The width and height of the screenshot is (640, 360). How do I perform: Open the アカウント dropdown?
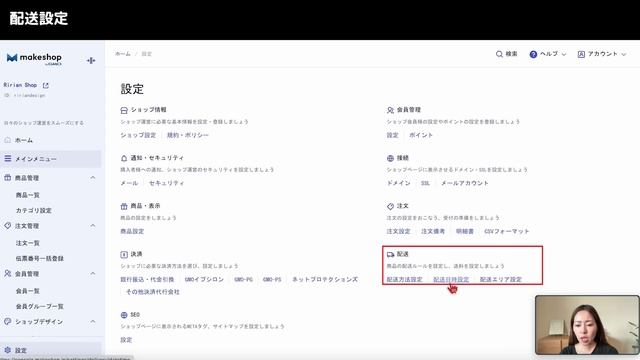tap(602, 54)
